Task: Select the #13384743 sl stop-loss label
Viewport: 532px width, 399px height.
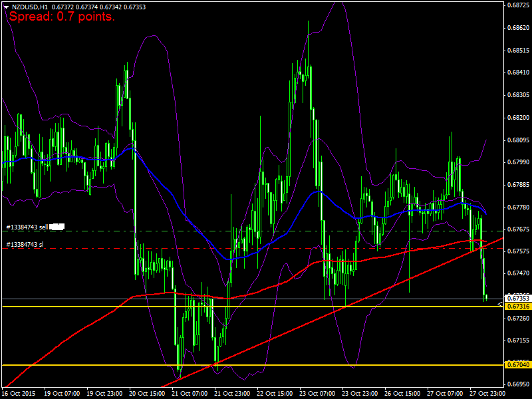Action: [25, 245]
